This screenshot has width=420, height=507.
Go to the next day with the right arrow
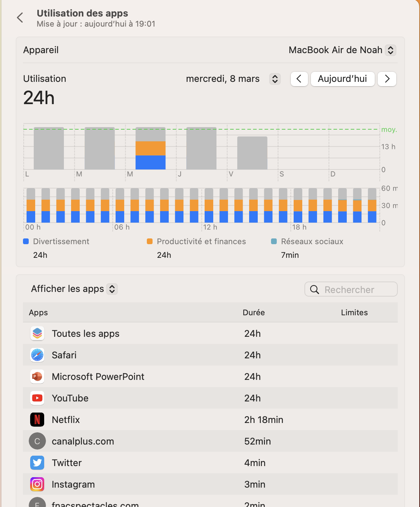(387, 79)
